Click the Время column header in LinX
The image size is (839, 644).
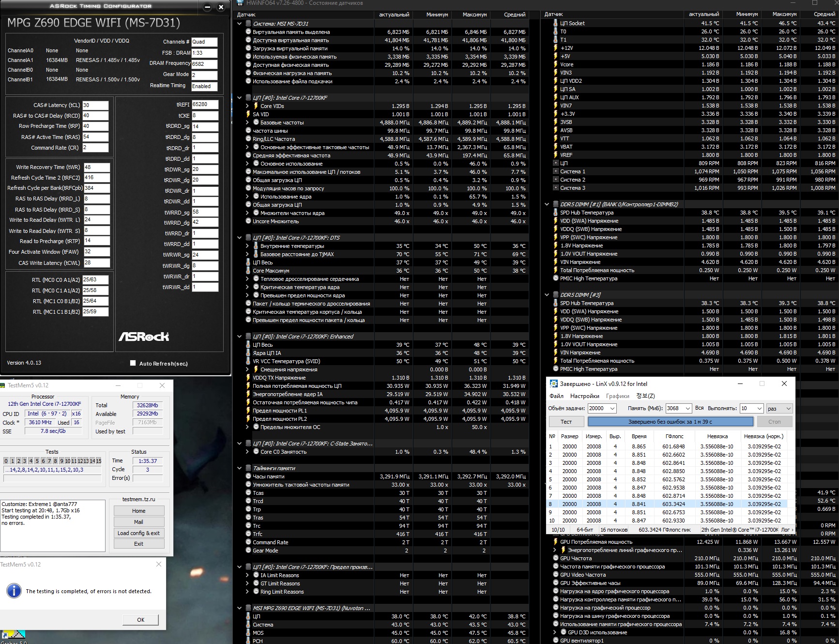pyautogui.click(x=639, y=436)
